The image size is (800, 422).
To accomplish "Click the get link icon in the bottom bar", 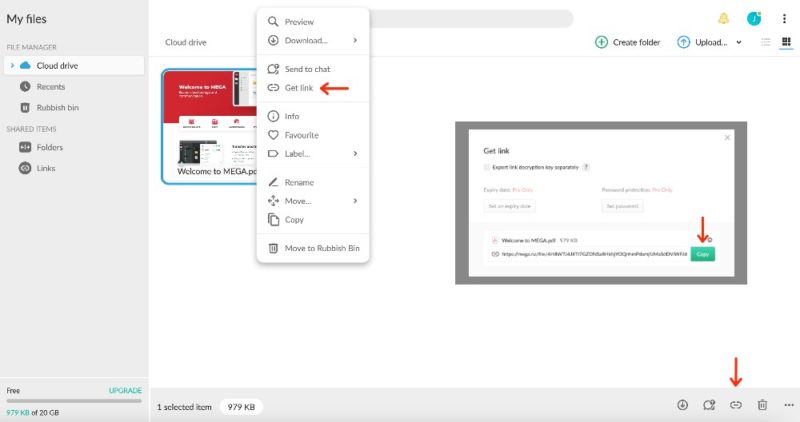I will point(735,405).
